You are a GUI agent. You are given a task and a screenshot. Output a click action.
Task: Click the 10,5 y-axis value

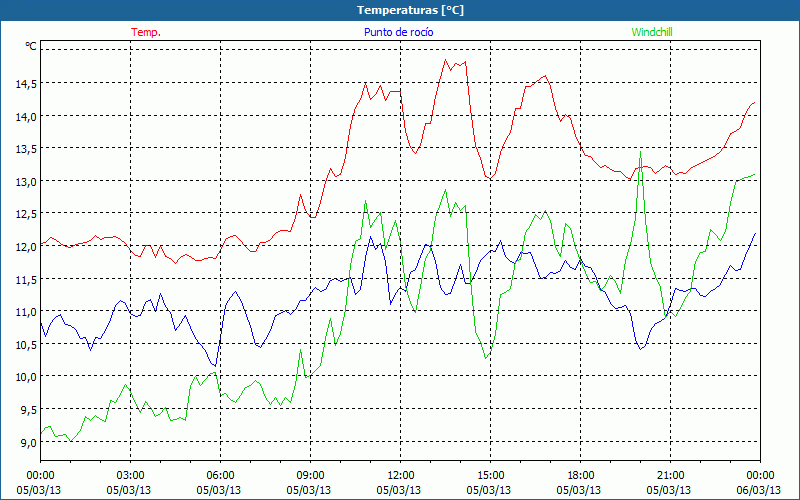pyautogui.click(x=26, y=345)
